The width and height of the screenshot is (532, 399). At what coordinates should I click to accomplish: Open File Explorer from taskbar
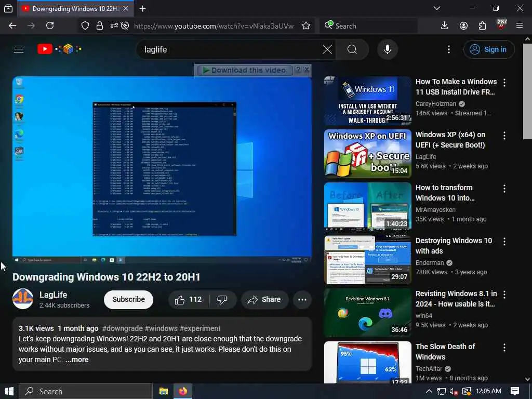164,392
